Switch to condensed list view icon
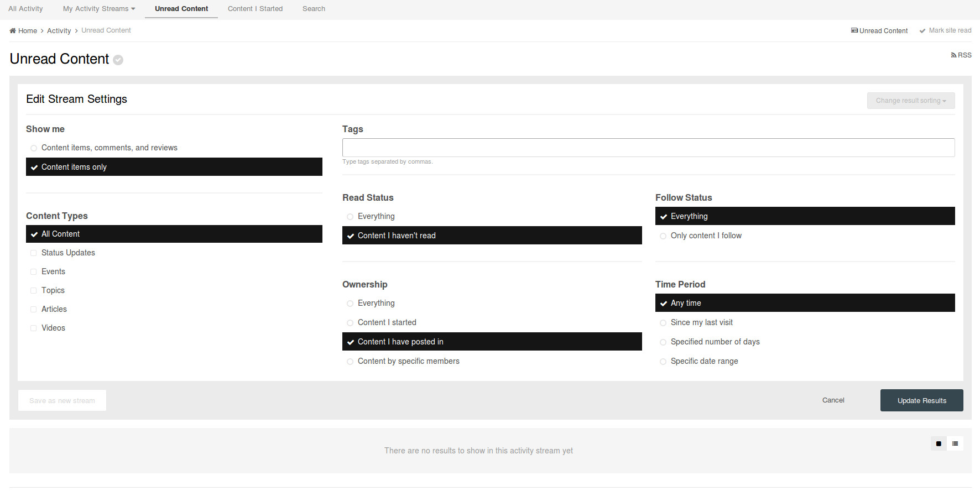 coord(955,443)
